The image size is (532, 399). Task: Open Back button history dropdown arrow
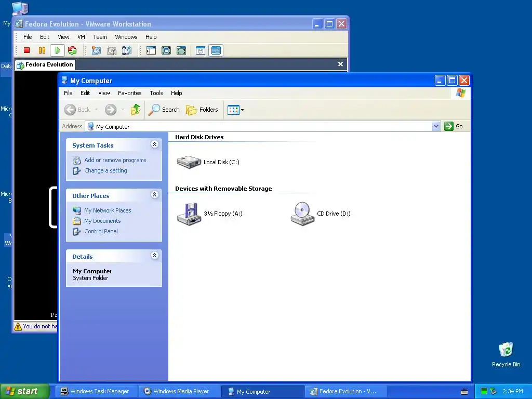pos(96,110)
